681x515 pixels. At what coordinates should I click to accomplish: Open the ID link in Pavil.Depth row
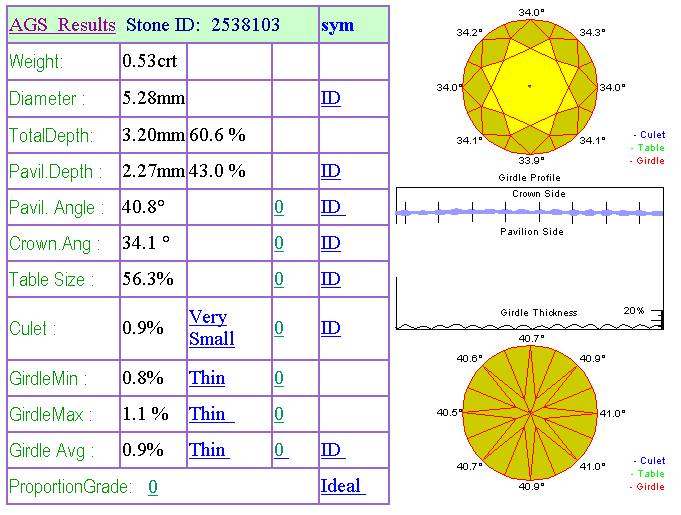coord(331,171)
